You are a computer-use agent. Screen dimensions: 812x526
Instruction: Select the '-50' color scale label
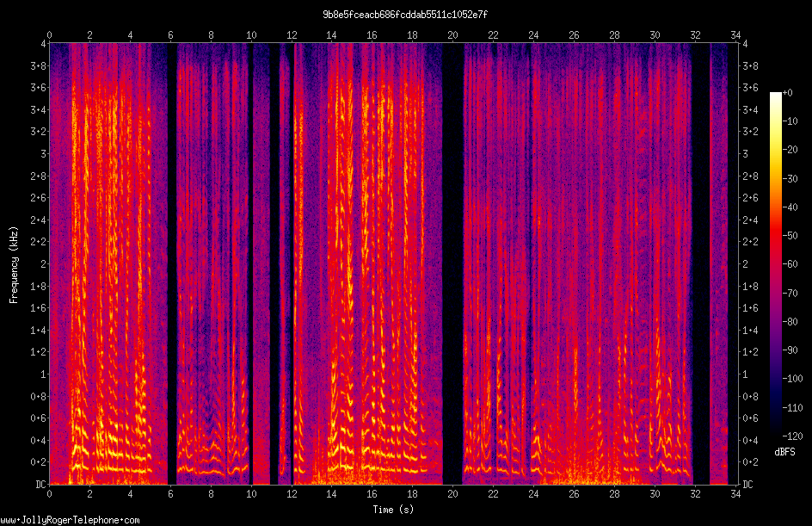(x=790, y=235)
